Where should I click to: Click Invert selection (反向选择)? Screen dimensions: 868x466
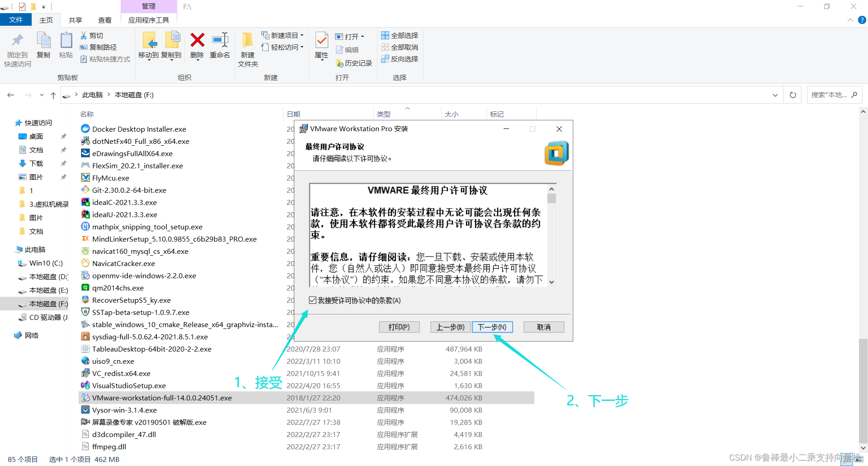click(x=400, y=59)
